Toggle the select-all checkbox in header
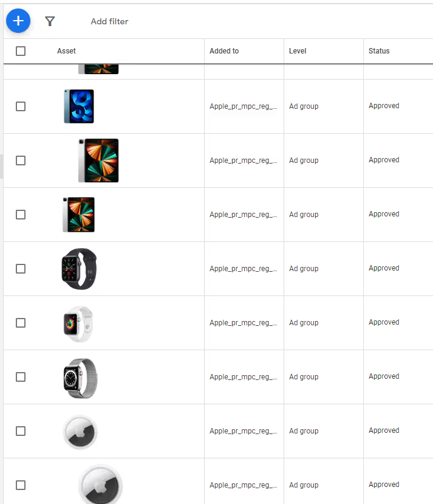The width and height of the screenshot is (433, 504). click(21, 51)
